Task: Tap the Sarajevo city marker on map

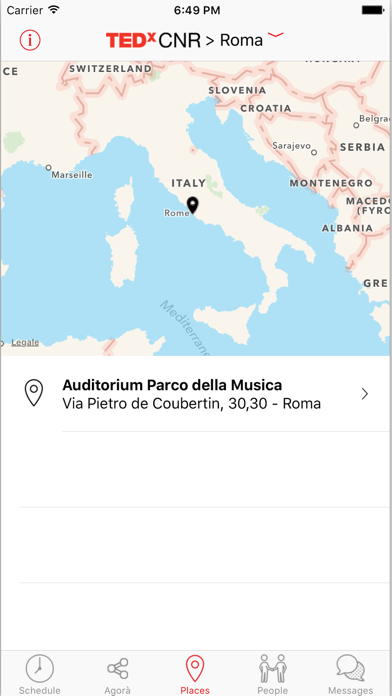Action: click(x=314, y=152)
